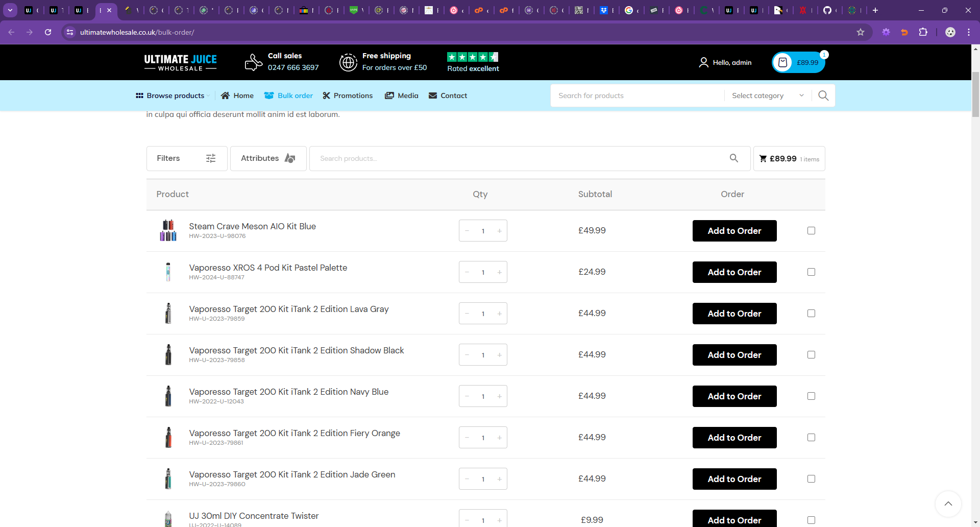Viewport: 980px width, 527px height.
Task: Add Steam Crave Meson AIO Kit to order
Action: (x=734, y=231)
